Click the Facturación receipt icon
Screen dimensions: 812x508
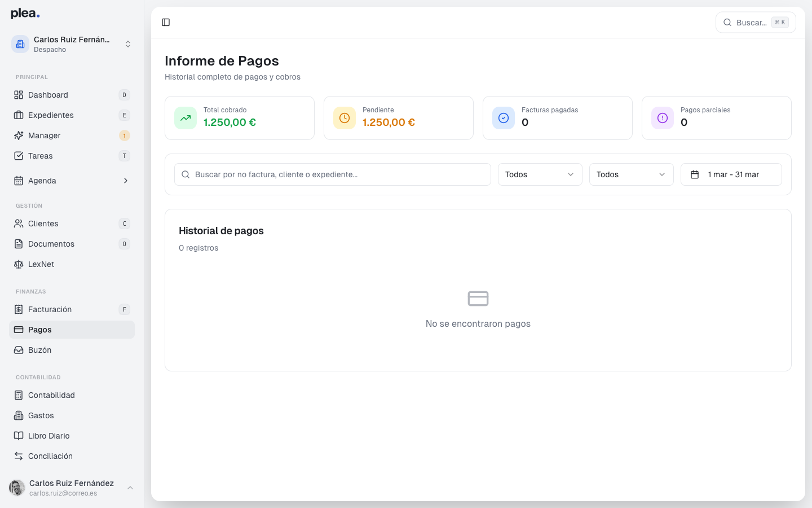click(19, 309)
